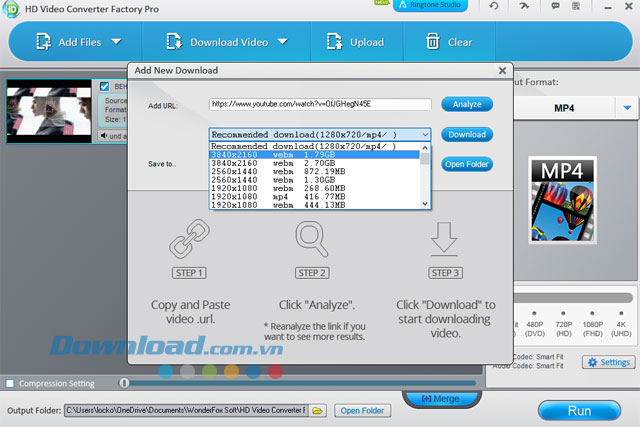Select 1920x1080 webm 268.60MB option
This screenshot has height=427, width=640.
point(315,188)
